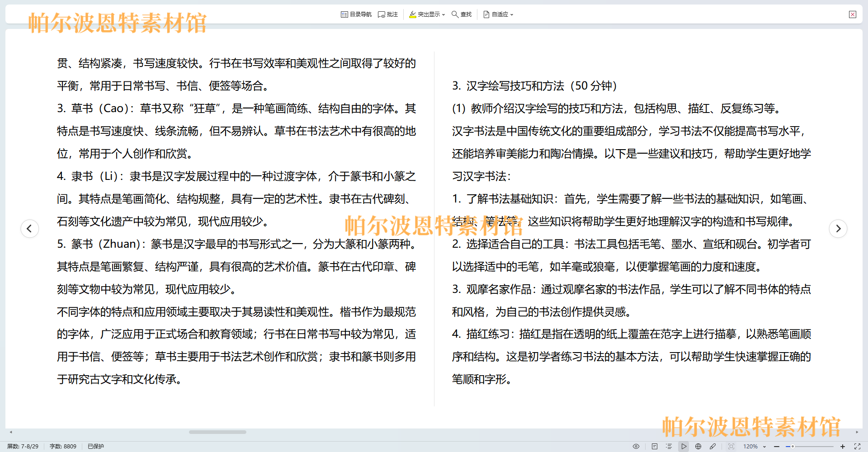This screenshot has width=868, height=452.
Task: Switch to web layout globe icon
Action: tap(698, 446)
